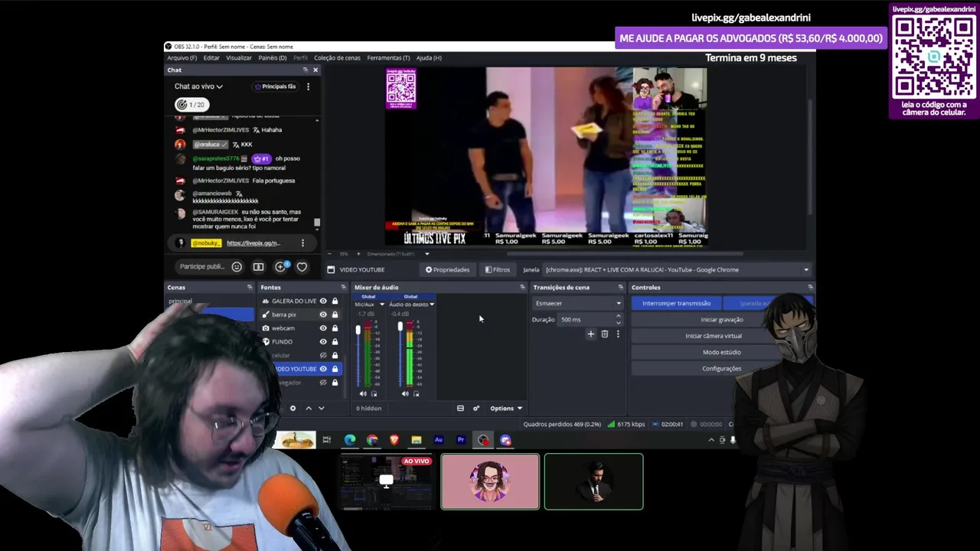Screen dimensions: 980x551
Task: Open chat options three-dot menu
Action: coord(308,86)
